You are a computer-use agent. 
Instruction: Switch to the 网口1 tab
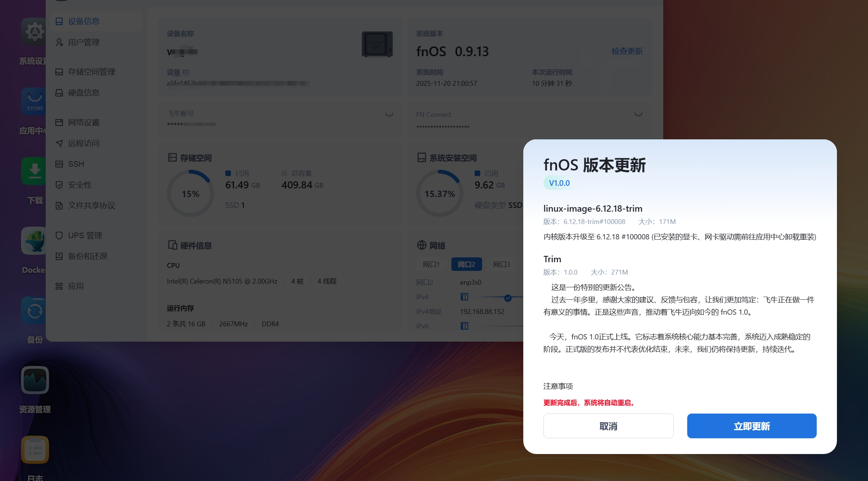click(431, 264)
